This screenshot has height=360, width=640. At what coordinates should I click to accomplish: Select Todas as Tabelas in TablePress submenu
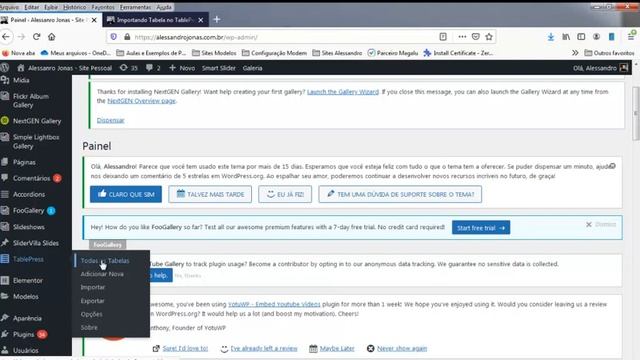click(x=105, y=261)
